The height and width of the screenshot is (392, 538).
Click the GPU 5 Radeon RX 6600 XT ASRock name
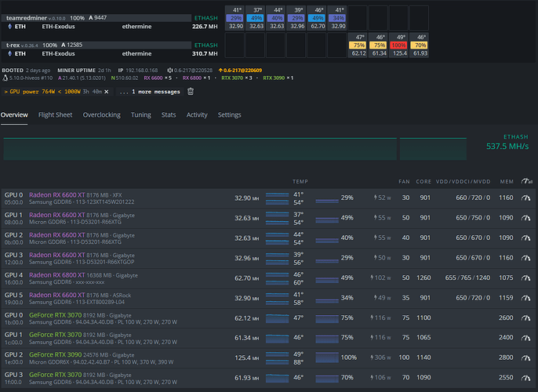point(57,295)
